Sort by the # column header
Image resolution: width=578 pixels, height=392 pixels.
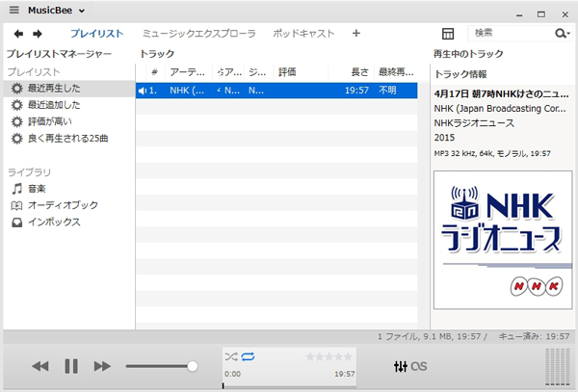(x=155, y=72)
